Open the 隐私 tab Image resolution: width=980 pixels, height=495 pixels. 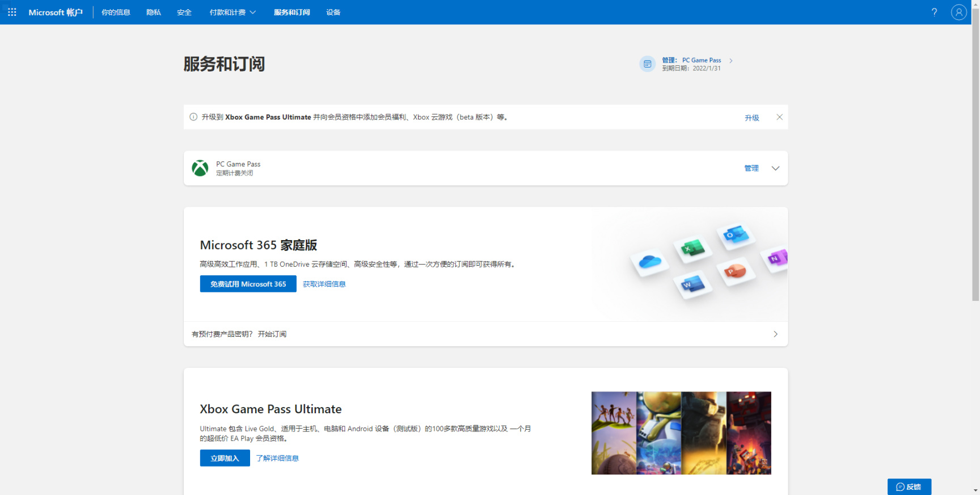point(153,12)
